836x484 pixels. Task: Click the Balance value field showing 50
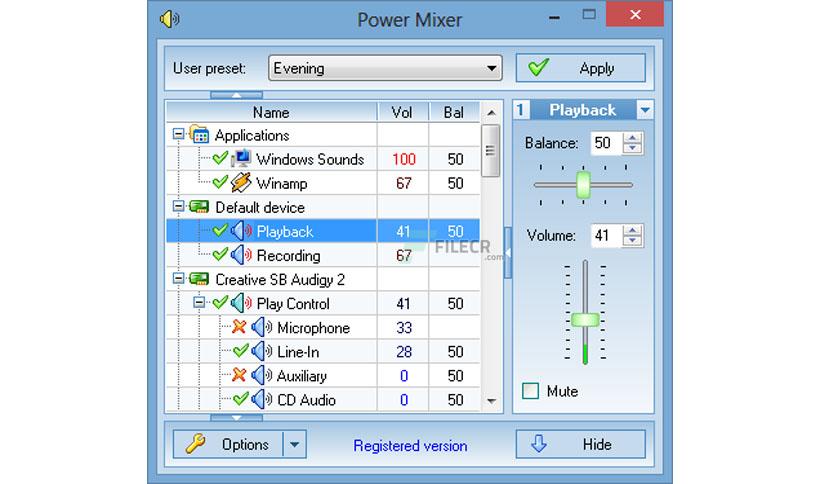point(607,143)
